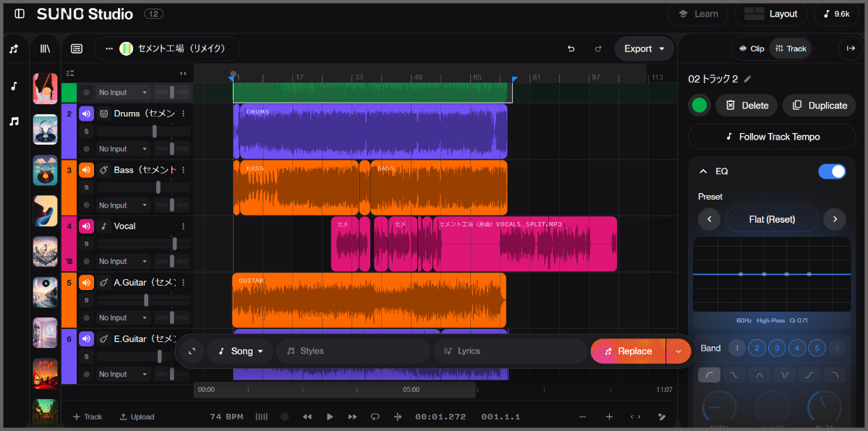Expand the prompt bar fullscreen icon
The image size is (868, 431).
pos(192,351)
